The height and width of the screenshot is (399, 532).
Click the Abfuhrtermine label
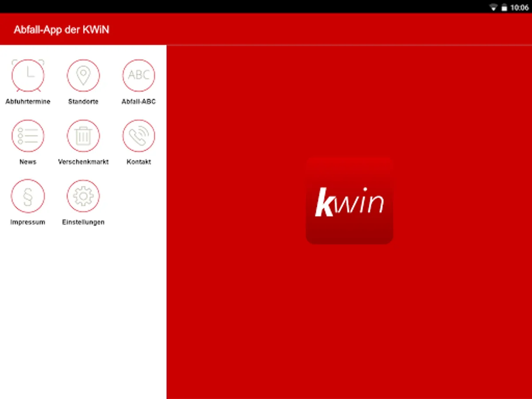coord(28,102)
